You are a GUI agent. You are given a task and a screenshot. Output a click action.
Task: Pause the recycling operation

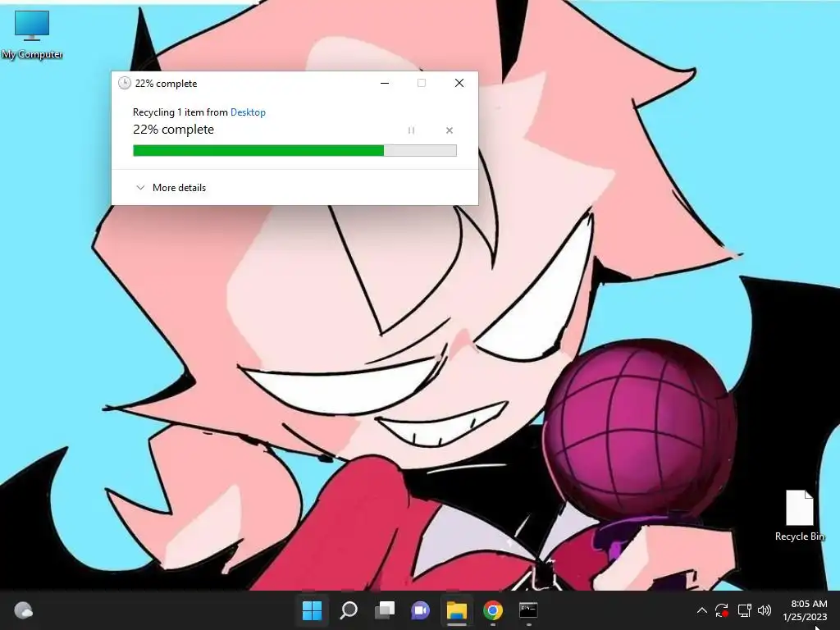pos(412,130)
